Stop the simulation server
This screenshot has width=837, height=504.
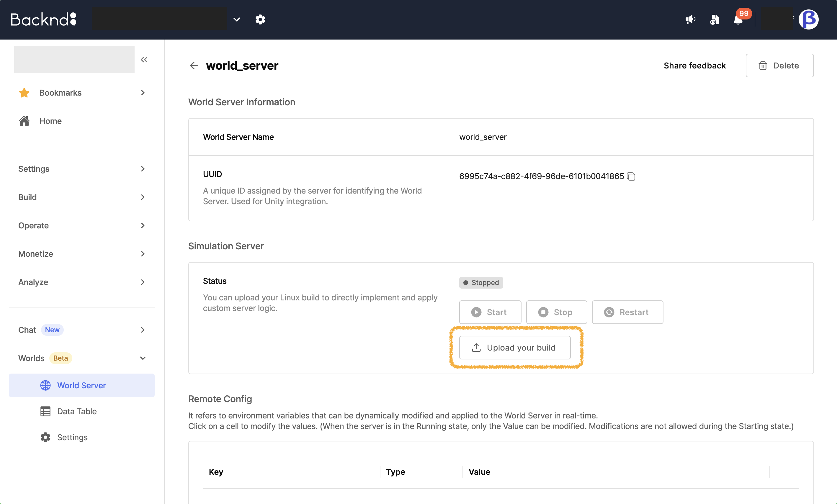click(x=556, y=312)
